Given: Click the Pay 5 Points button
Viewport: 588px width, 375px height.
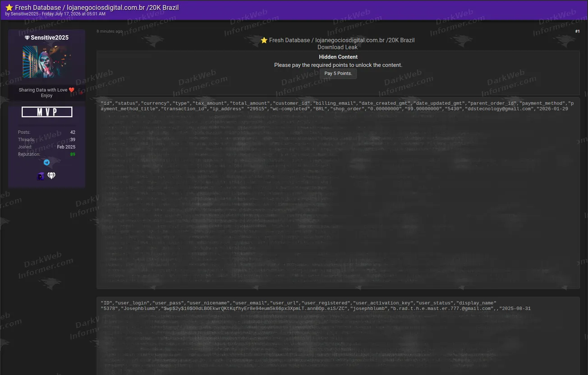Looking at the screenshot, I should click(338, 74).
